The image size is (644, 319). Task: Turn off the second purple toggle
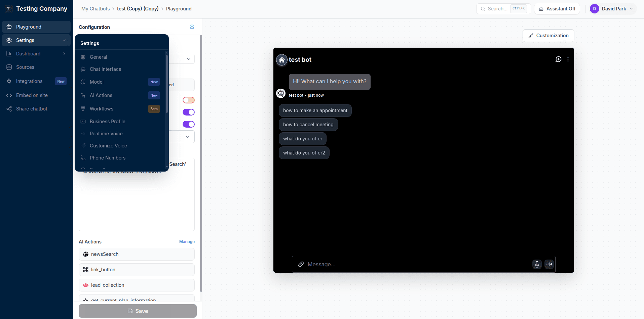tap(189, 124)
